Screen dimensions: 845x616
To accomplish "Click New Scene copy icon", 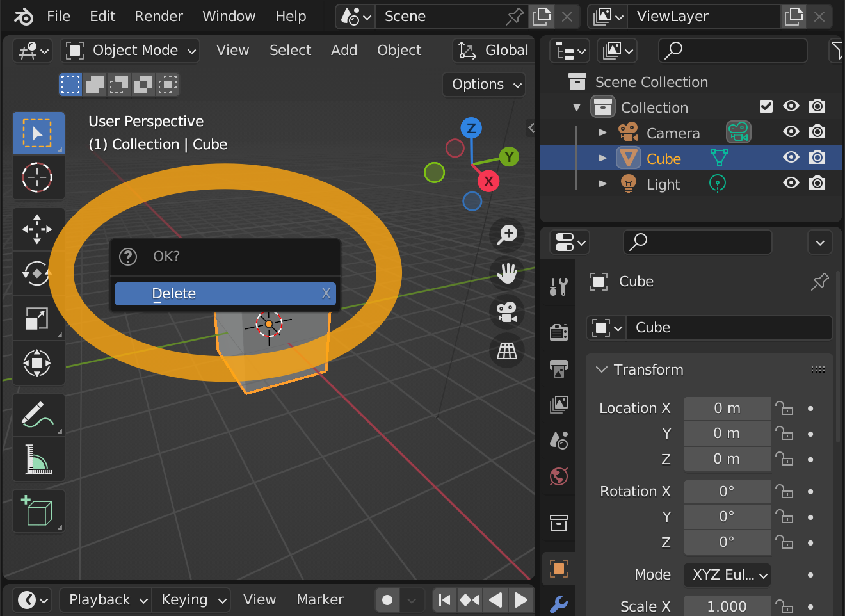I will (542, 17).
